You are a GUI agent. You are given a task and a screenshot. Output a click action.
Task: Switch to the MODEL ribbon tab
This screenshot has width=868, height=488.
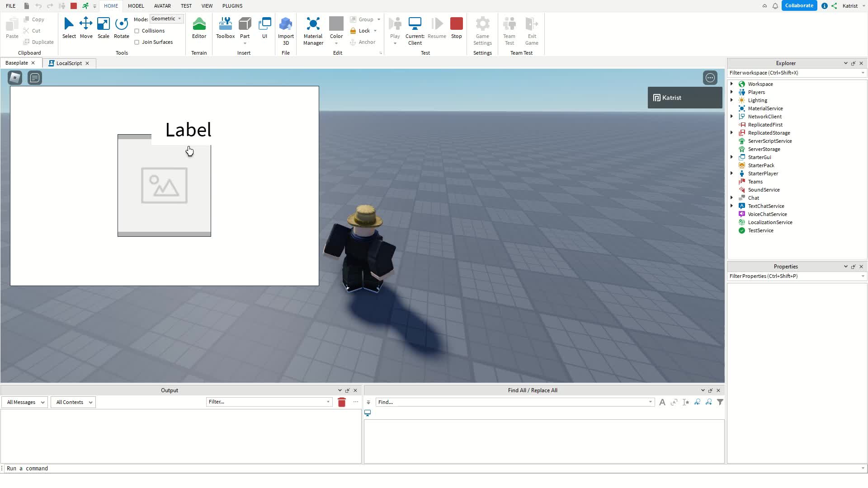[x=136, y=6]
